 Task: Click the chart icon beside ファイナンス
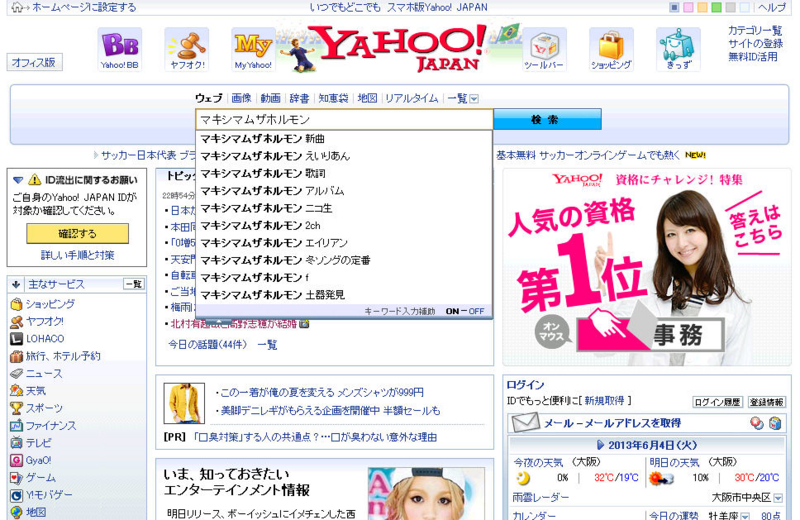16,426
